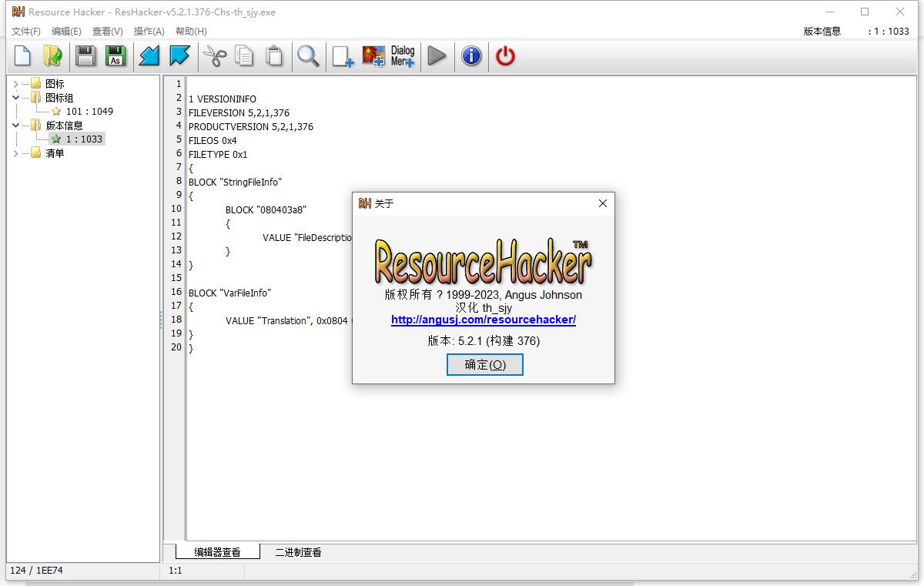Jump to previous resource with the down-left arrow icon

149,56
